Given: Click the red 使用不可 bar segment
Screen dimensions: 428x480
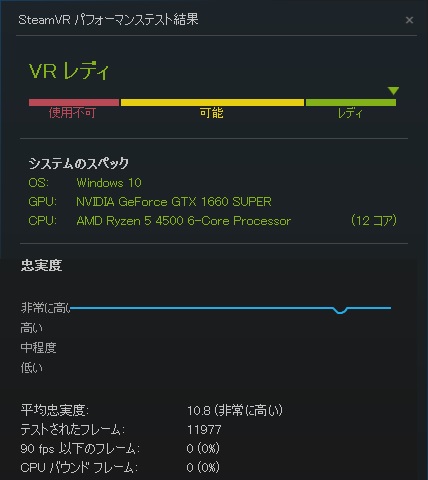Looking at the screenshot, I should [x=74, y=102].
